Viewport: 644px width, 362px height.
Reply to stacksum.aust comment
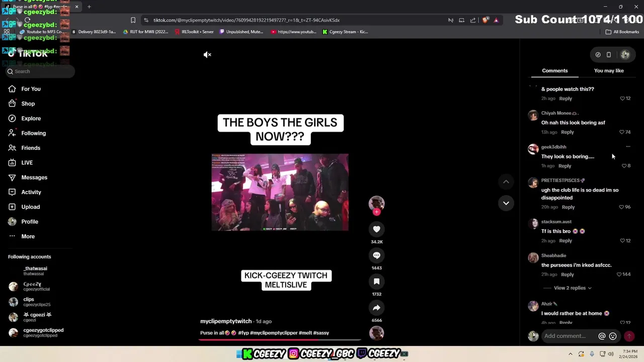(566, 241)
